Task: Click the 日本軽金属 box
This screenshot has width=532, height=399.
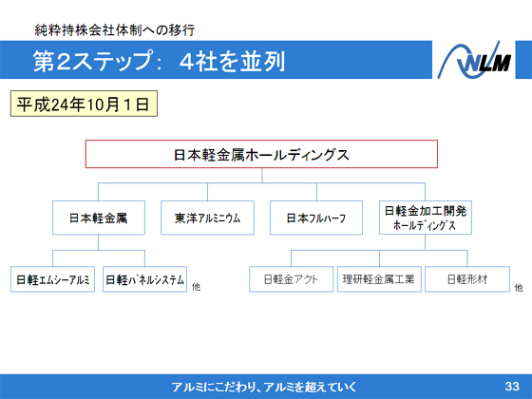Action: [x=99, y=218]
